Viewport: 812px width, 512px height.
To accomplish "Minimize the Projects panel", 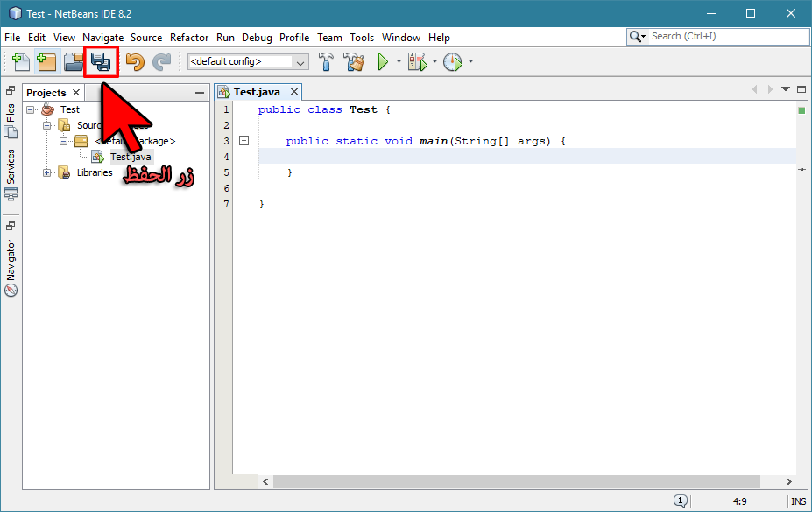I will coord(200,93).
